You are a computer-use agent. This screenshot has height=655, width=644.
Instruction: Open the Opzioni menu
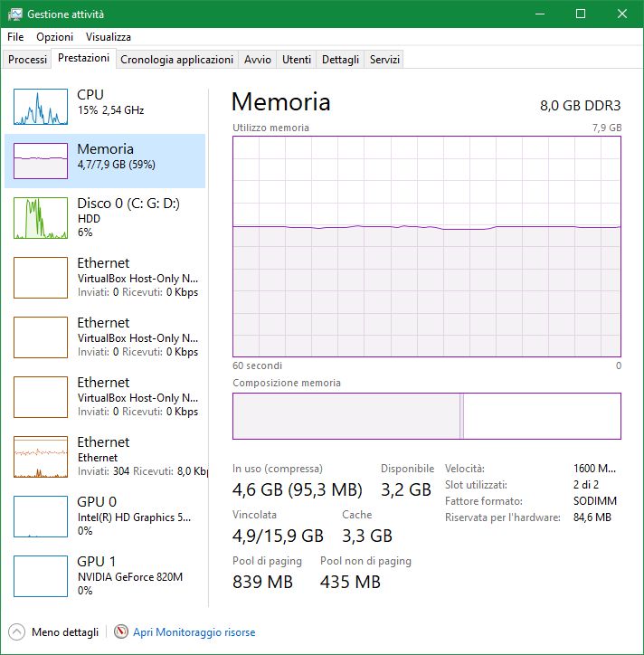pyautogui.click(x=54, y=37)
